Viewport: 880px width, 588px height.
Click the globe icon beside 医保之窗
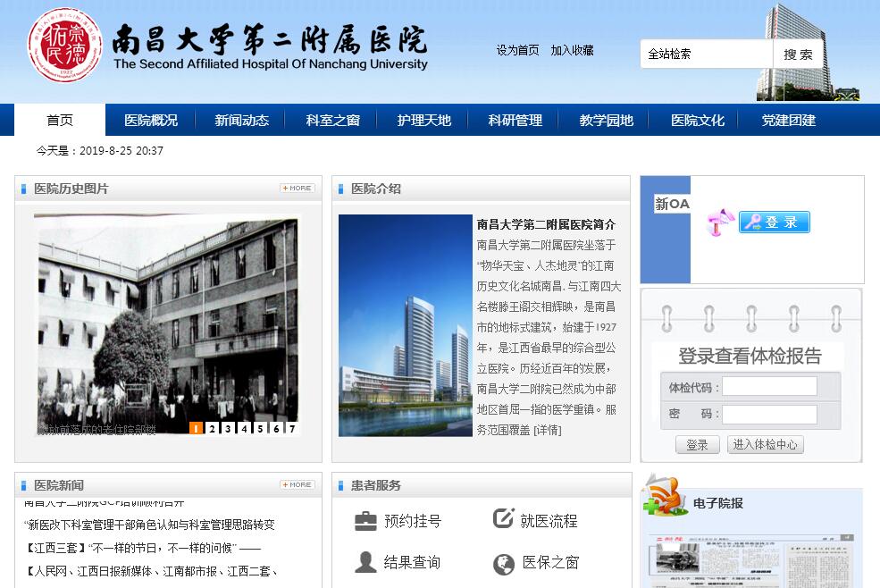(x=504, y=563)
